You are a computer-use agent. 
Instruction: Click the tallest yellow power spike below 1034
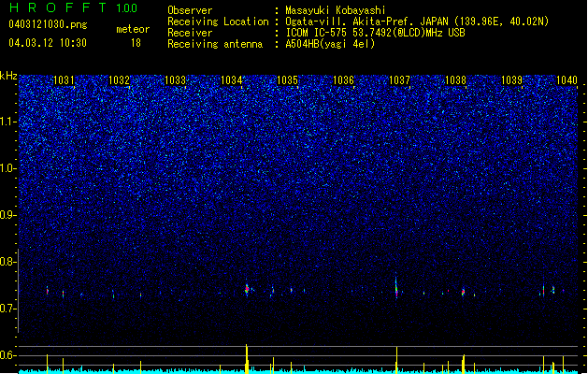click(x=247, y=359)
